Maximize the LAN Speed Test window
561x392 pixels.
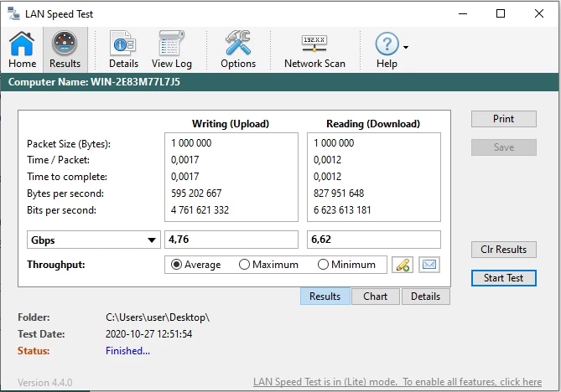click(501, 14)
